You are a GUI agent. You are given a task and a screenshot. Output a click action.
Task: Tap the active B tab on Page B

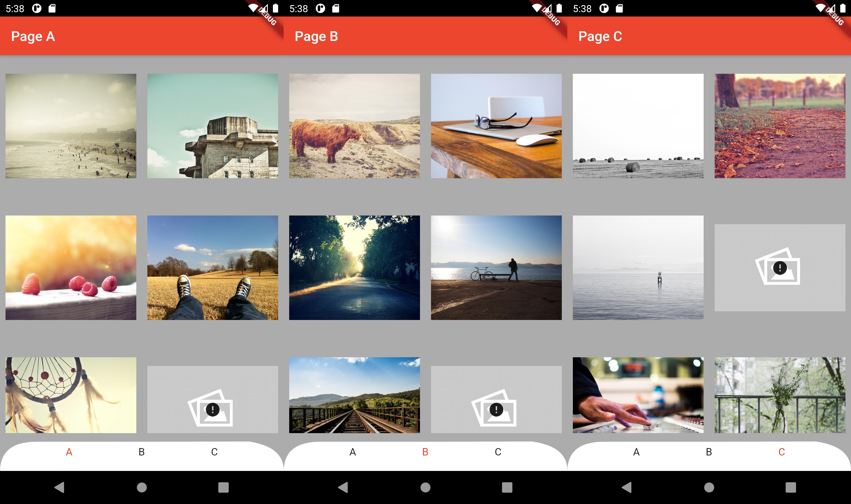(x=425, y=452)
